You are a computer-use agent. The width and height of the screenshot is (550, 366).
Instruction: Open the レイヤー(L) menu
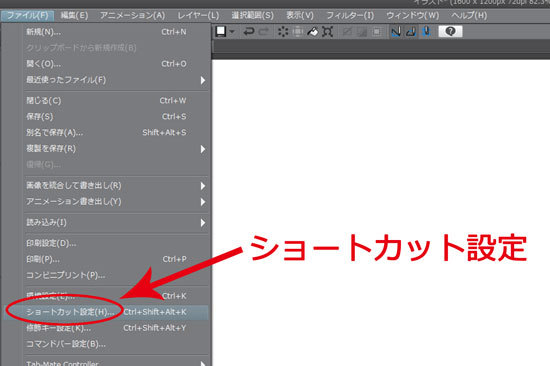tap(198, 16)
